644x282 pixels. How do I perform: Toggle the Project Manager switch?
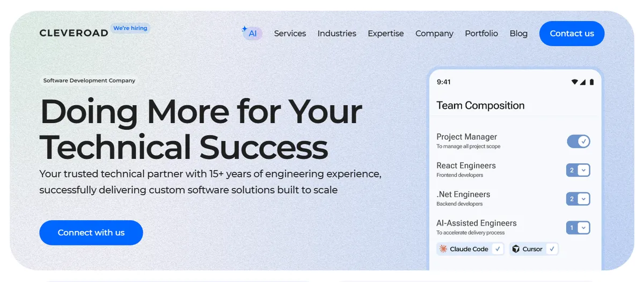click(579, 141)
